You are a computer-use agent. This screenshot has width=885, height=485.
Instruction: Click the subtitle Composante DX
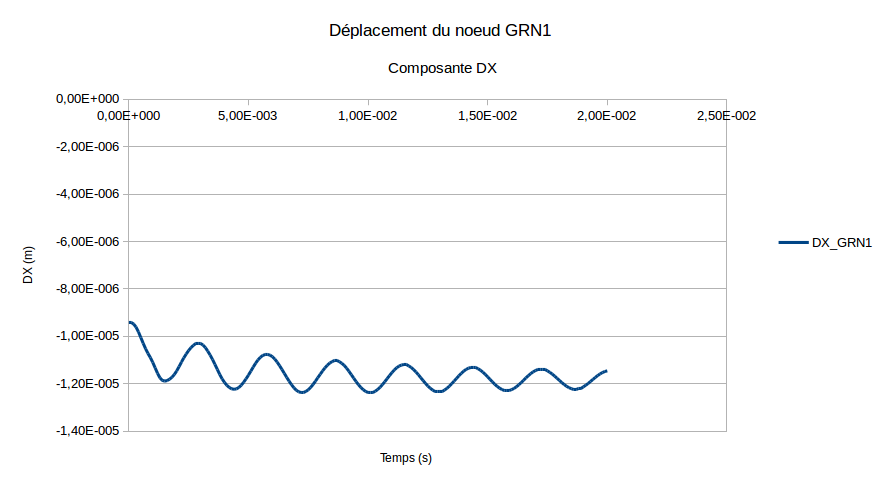click(x=441, y=69)
